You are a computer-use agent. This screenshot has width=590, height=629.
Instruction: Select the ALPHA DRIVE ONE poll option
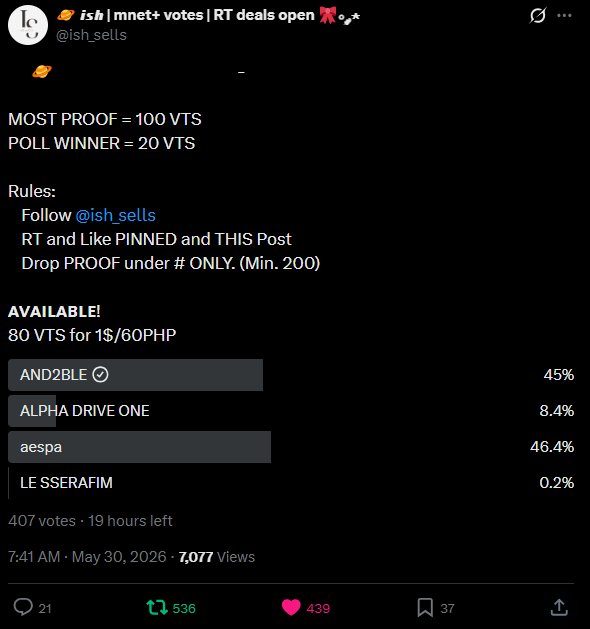(x=291, y=411)
